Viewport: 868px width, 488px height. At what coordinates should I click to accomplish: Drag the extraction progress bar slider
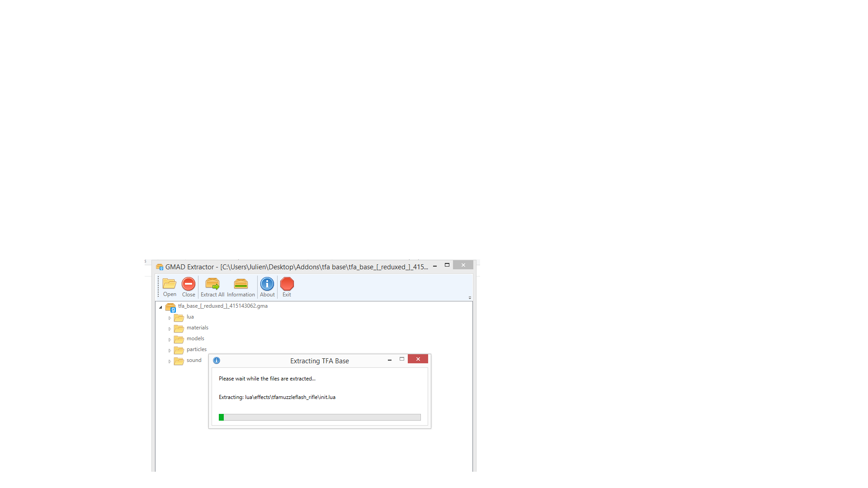222,417
